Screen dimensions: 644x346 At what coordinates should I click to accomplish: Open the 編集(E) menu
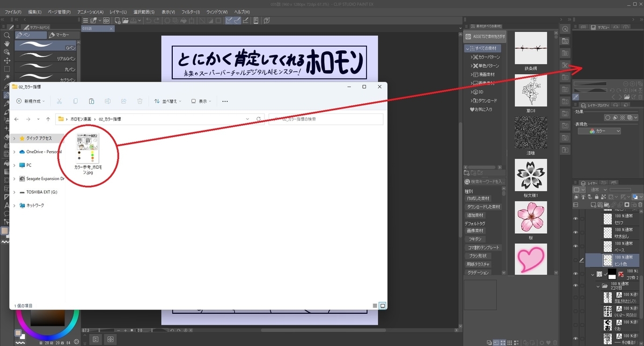[34, 12]
